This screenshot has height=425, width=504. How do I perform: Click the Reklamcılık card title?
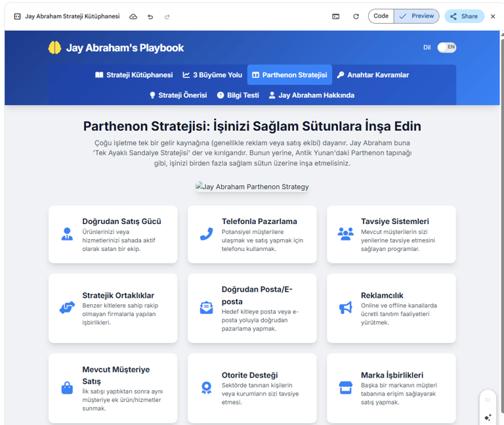tap(382, 296)
